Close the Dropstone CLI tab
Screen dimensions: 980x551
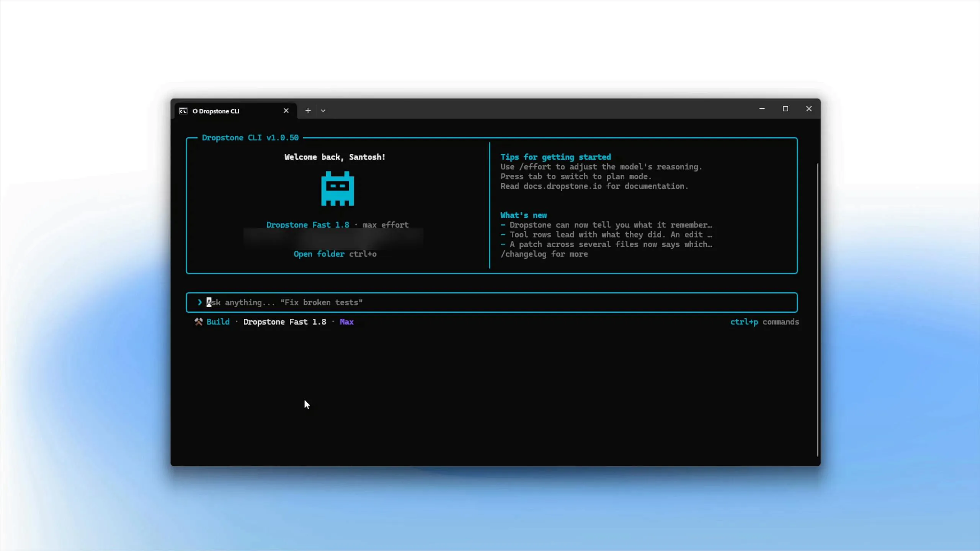pyautogui.click(x=286, y=111)
